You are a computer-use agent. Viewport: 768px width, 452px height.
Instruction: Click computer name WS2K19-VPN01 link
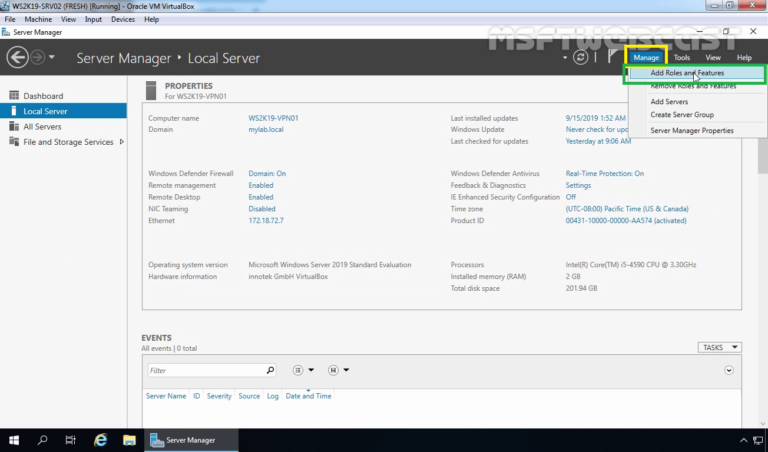point(273,118)
